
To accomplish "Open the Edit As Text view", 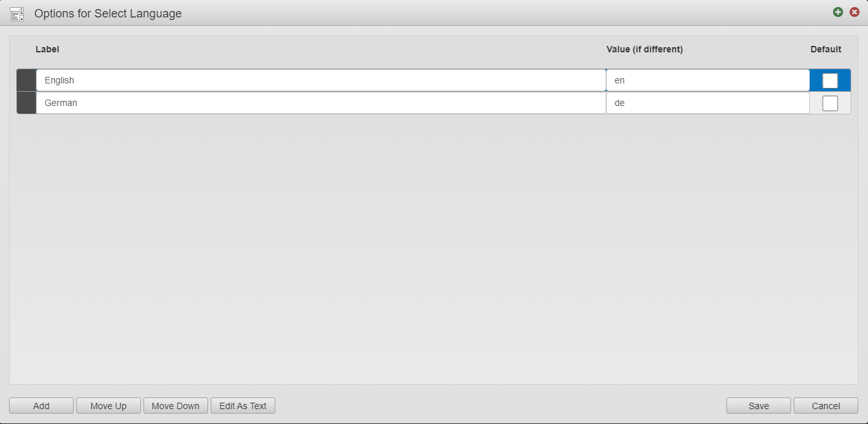I will 242,405.
